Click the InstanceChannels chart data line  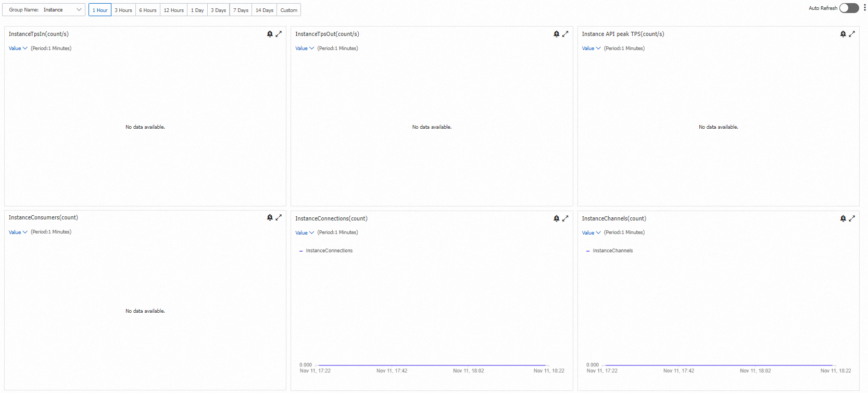(719, 365)
